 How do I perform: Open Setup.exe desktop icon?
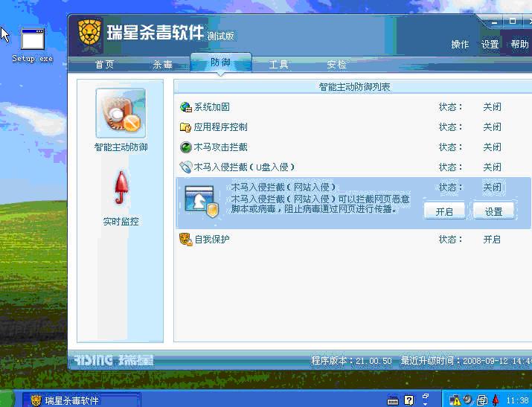(x=33, y=45)
